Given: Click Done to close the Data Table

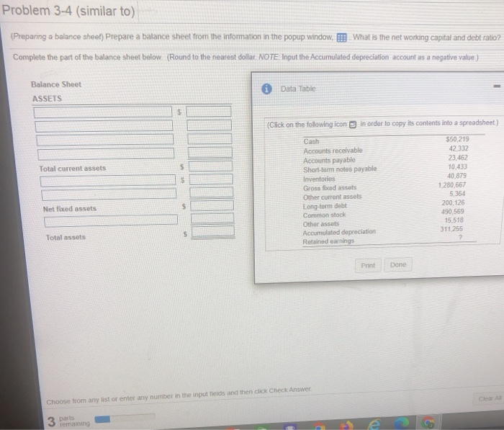Looking at the screenshot, I should point(398,264).
